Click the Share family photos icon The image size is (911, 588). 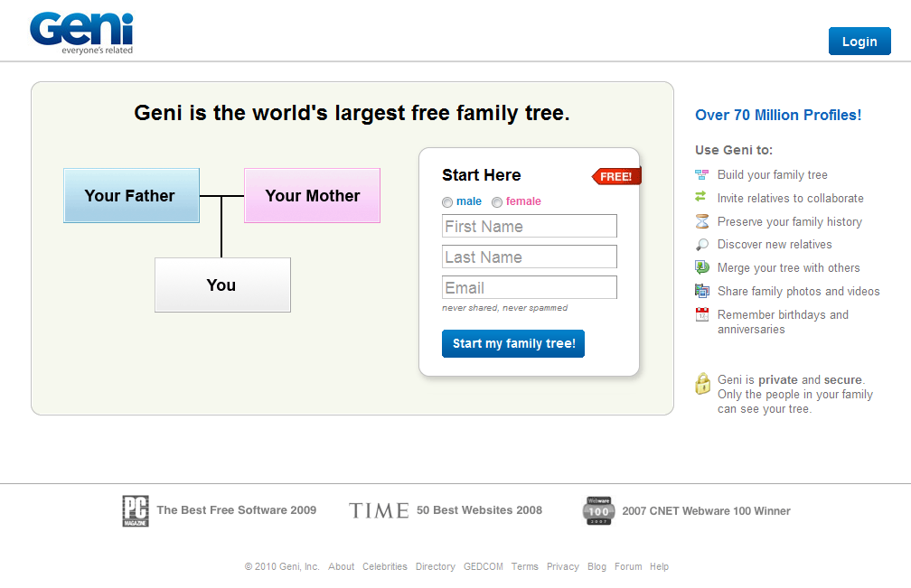(701, 291)
